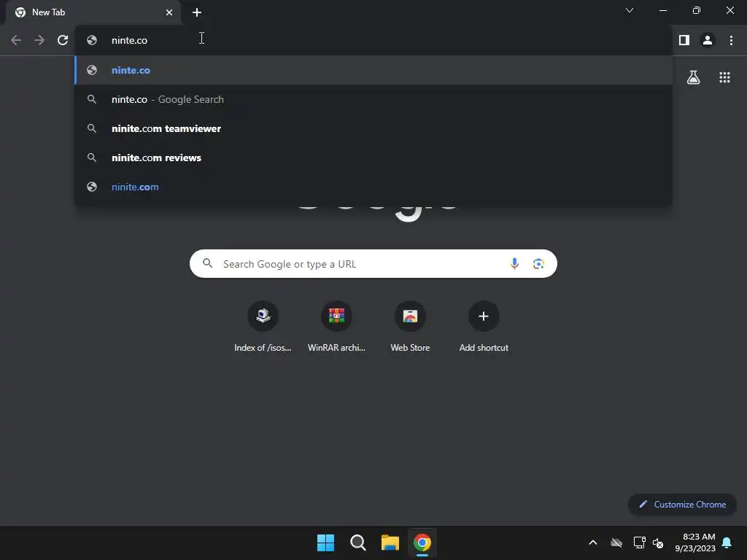Toggle the Chrome side panel
The height and width of the screenshot is (560, 747).
click(x=684, y=41)
